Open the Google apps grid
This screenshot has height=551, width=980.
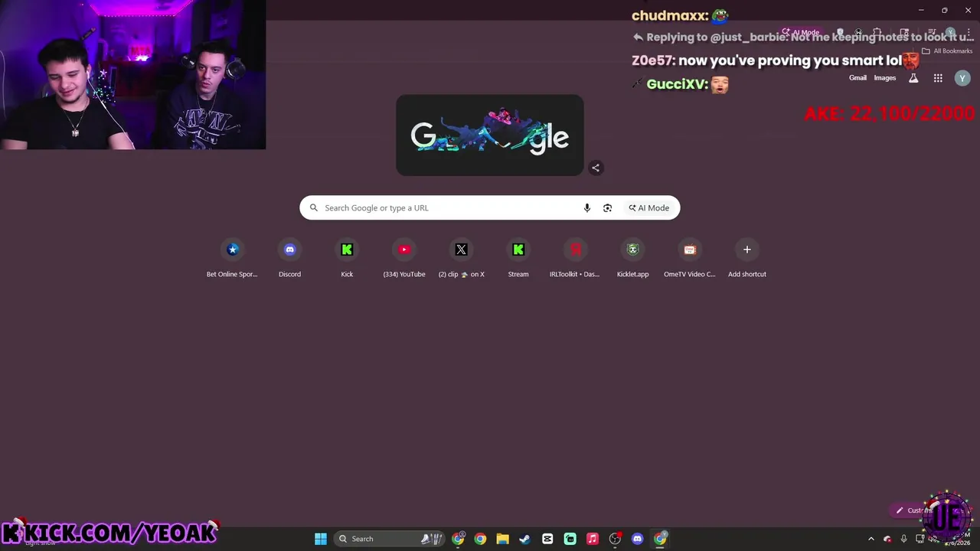point(938,78)
